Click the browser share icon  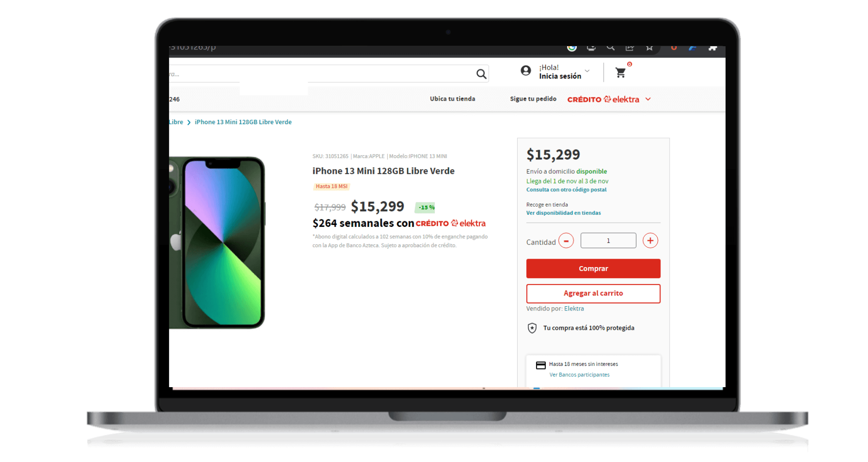coord(630,48)
